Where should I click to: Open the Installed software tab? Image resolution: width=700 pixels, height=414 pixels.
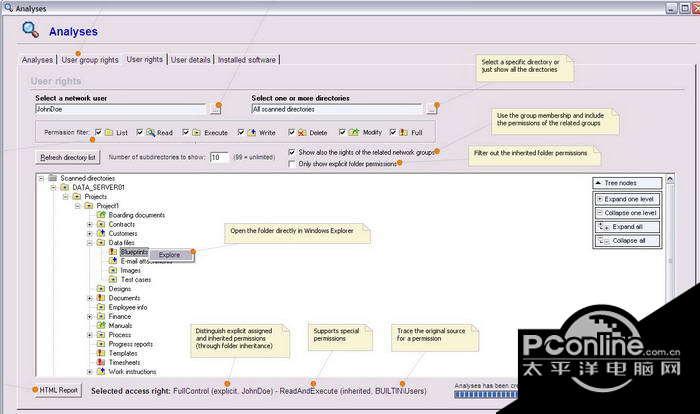(x=246, y=60)
